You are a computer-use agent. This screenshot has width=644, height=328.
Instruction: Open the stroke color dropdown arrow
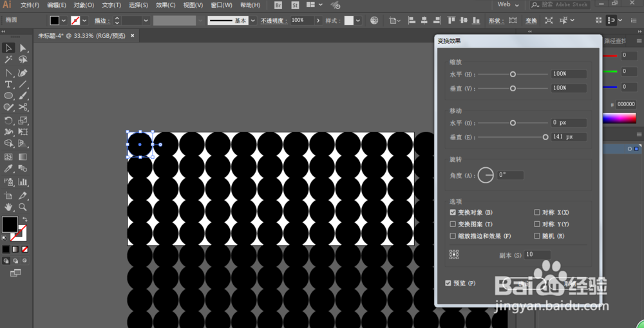point(84,21)
